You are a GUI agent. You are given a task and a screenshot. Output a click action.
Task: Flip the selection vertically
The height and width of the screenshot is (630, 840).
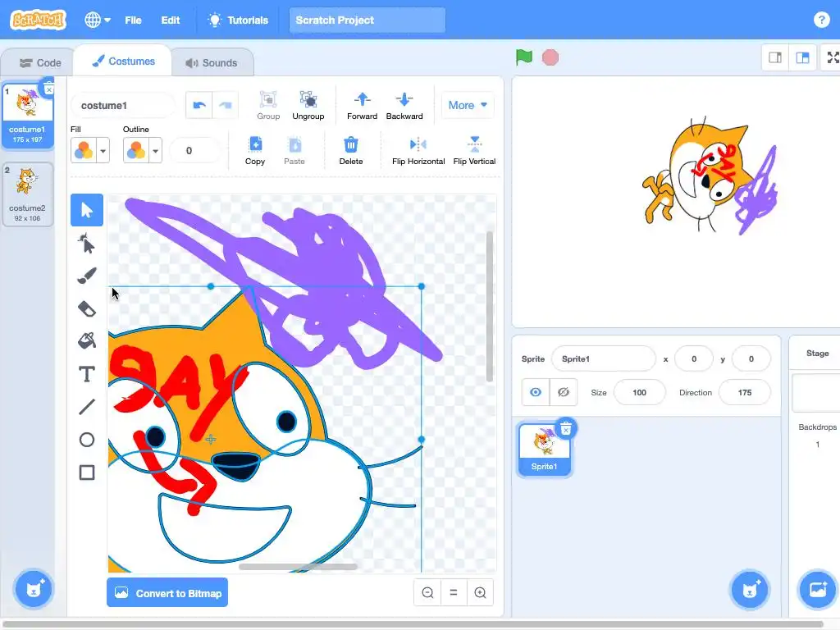click(x=475, y=151)
